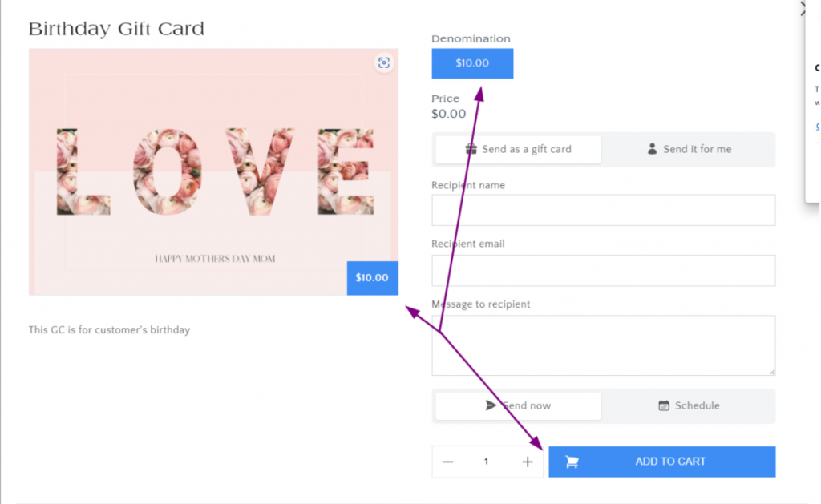Screen dimensions: 821x504
Task: Click the LOVE gift card image
Action: [x=213, y=171]
